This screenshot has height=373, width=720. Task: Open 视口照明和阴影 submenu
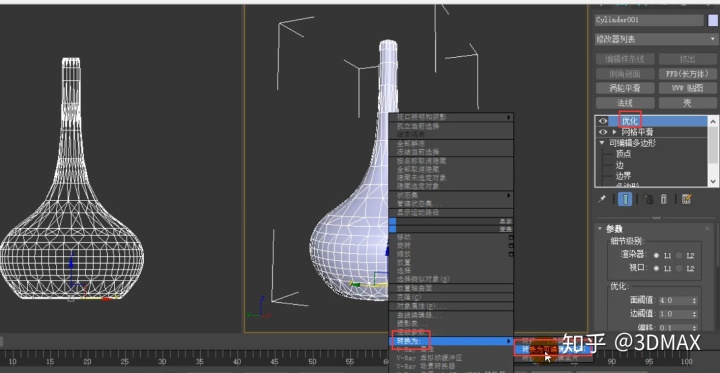pyautogui.click(x=451, y=117)
